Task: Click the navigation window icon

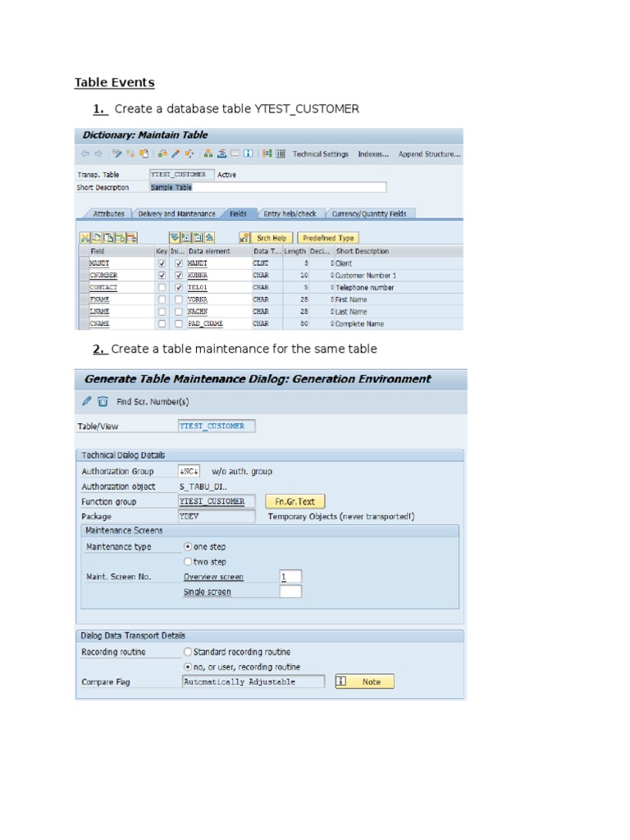Action: 235,153
